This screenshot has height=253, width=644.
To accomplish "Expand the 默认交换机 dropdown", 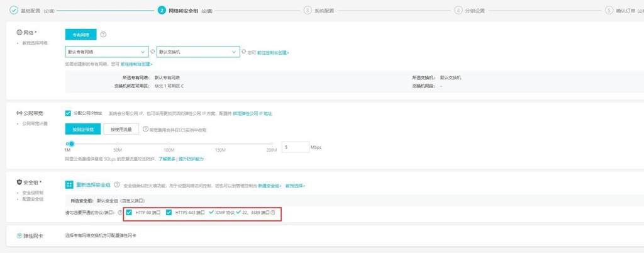I will 198,52.
